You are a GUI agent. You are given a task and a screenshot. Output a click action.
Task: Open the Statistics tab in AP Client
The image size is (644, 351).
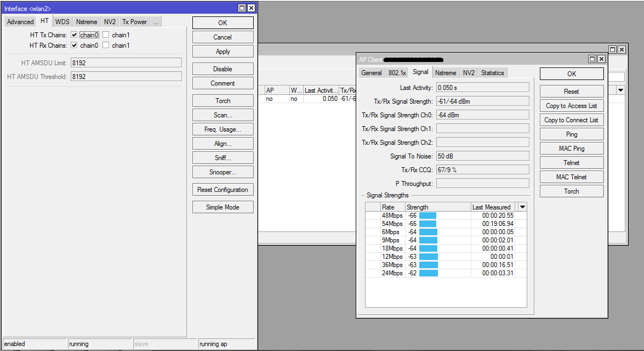[x=492, y=73]
